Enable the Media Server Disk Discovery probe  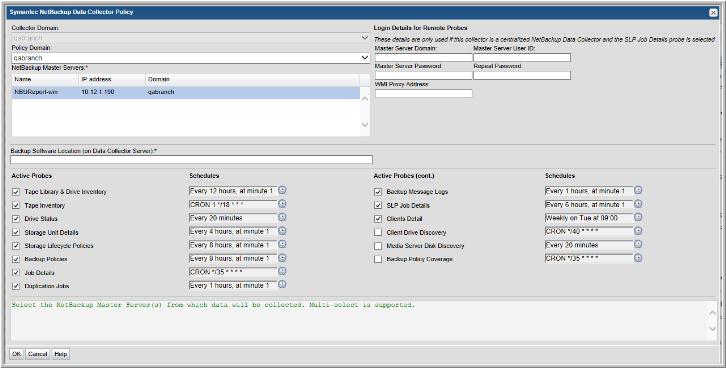pos(378,246)
